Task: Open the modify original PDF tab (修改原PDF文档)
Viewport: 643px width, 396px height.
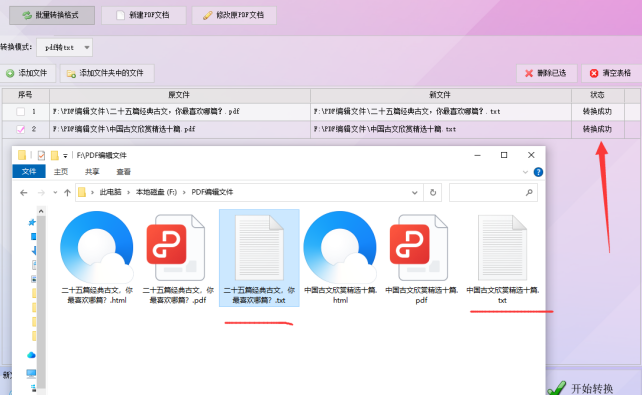Action: [234, 16]
